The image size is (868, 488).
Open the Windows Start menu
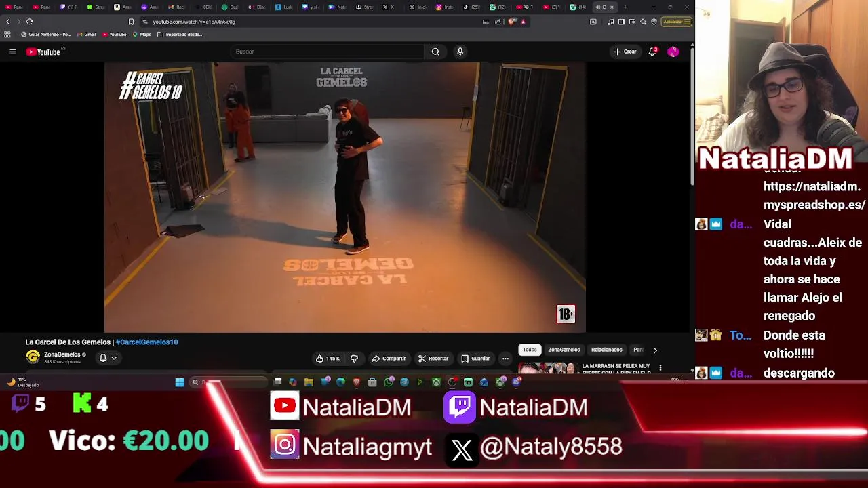(x=180, y=382)
